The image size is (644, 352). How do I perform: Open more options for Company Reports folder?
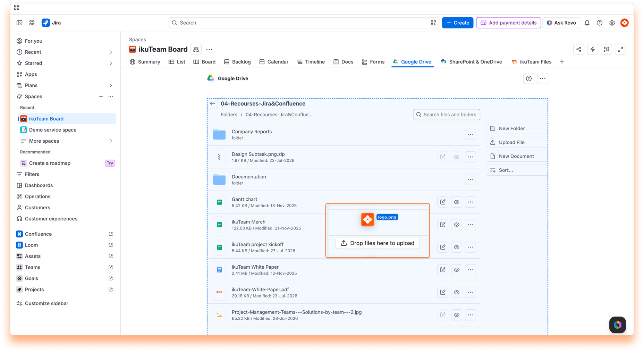(x=471, y=134)
